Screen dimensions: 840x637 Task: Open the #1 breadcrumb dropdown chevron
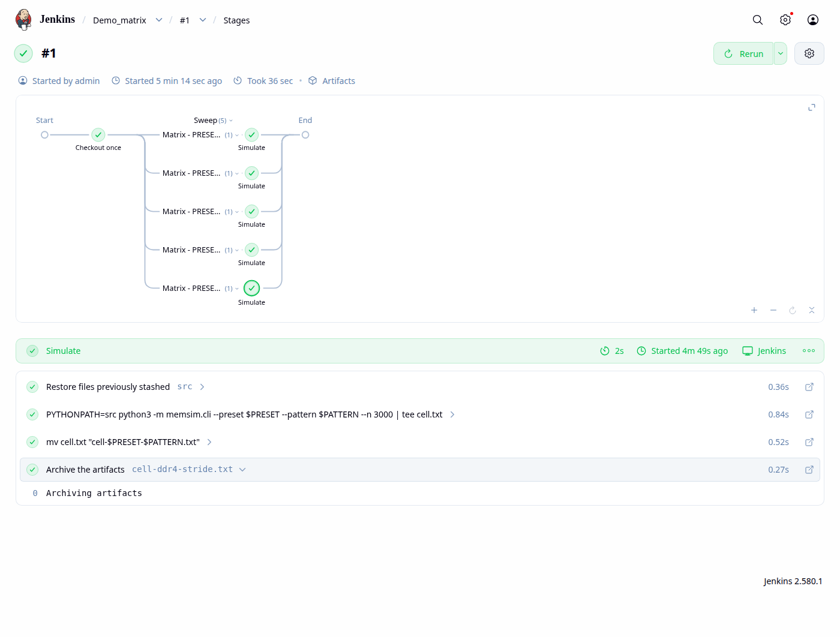pos(203,20)
